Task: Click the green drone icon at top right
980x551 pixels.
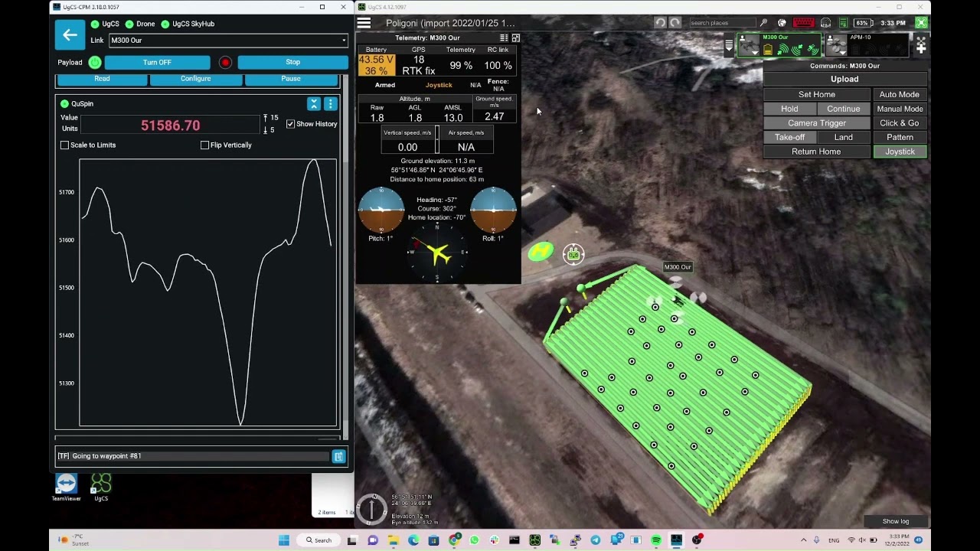Action: coord(922,23)
